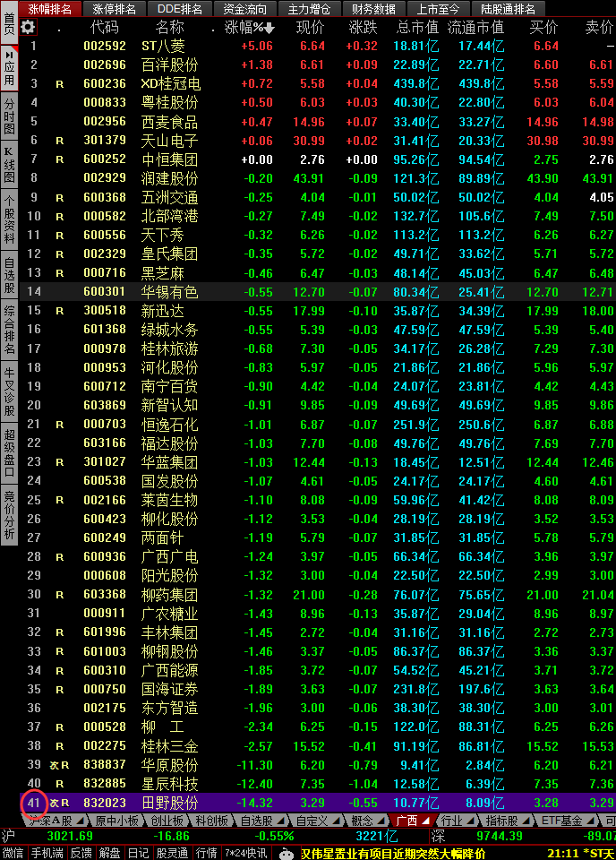Click the sort arrow on 涨幅% header
The width and height of the screenshot is (616, 860).
click(x=269, y=28)
